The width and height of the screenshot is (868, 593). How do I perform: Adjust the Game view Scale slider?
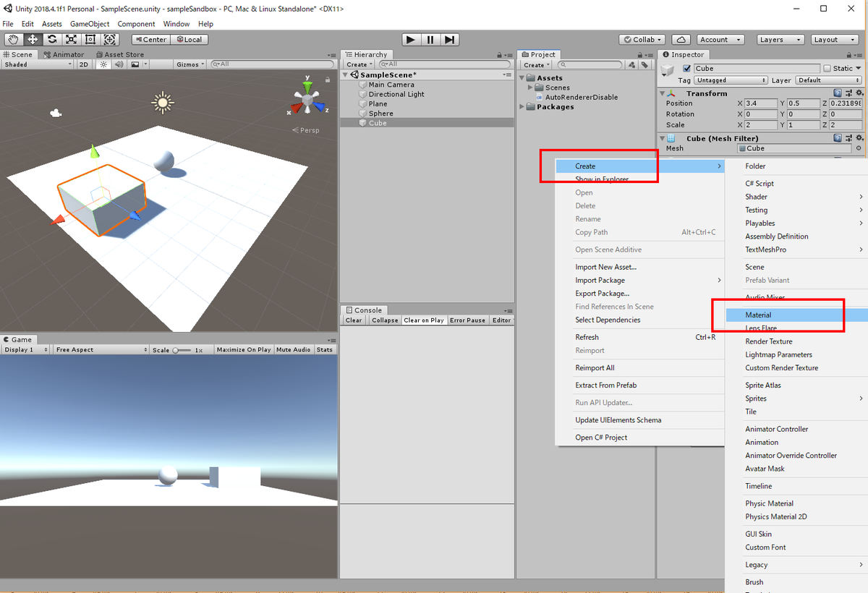coord(182,350)
